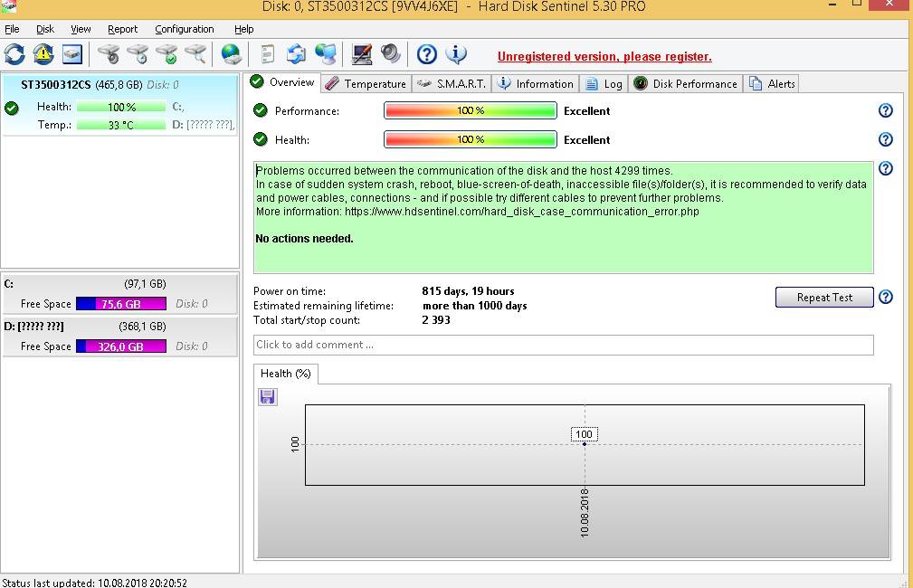Screen dimensions: 913x588
Task: Select the Overview tab
Action: click(x=282, y=82)
